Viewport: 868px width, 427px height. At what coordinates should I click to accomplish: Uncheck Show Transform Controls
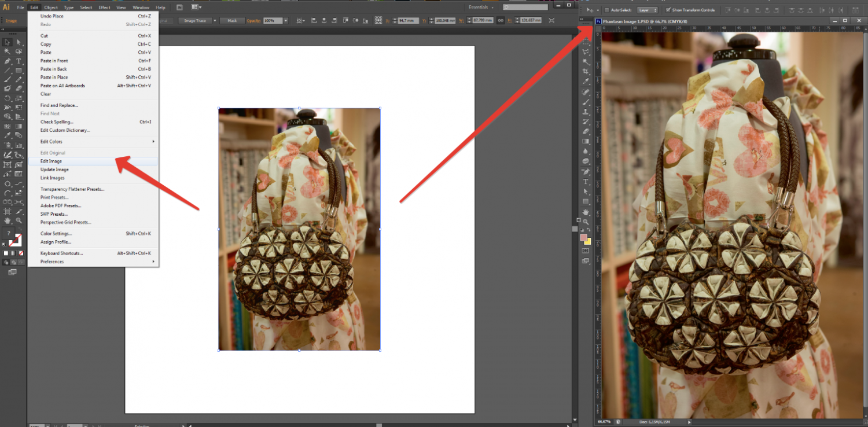tap(668, 10)
